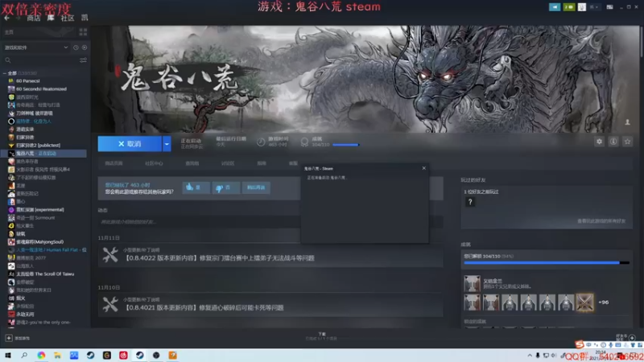644x362 pixels.
Task: Select you're the only one entry
Action: pyautogui.click(x=43, y=323)
